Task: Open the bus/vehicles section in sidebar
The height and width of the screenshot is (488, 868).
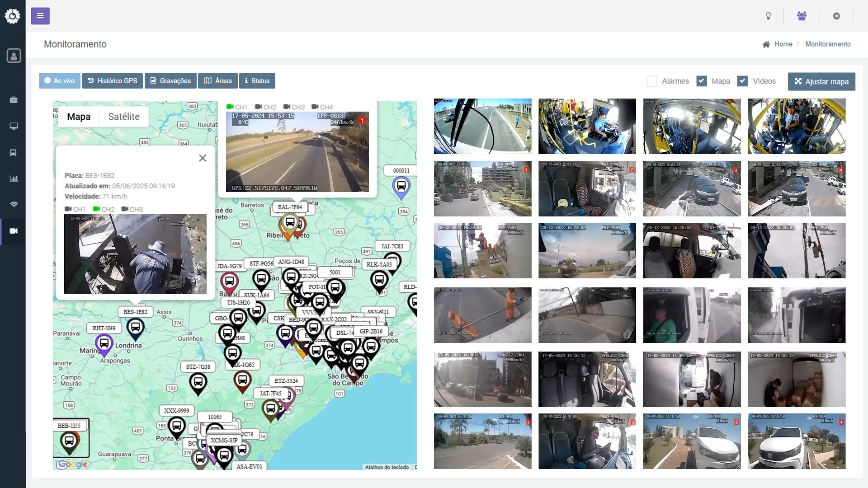Action: (x=14, y=152)
